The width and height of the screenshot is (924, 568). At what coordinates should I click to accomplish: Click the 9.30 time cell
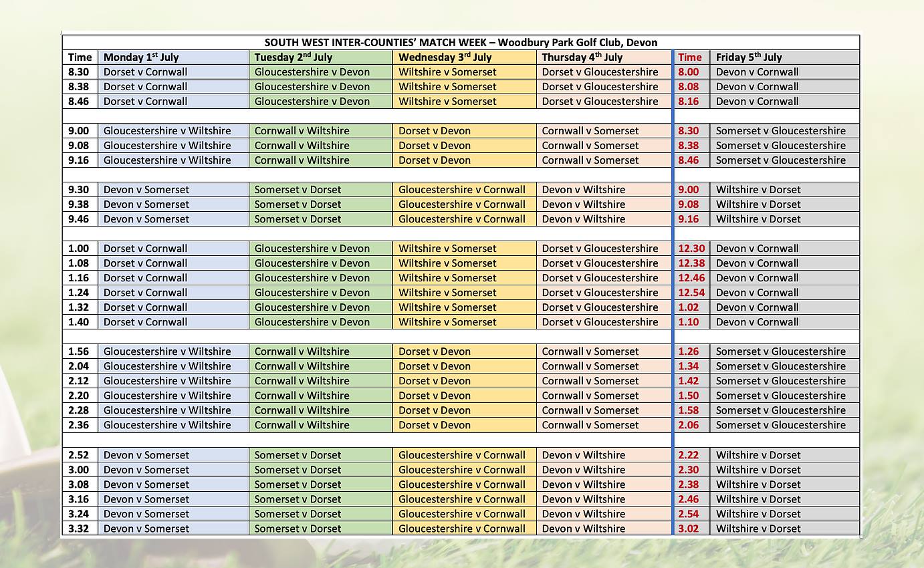coord(80,189)
